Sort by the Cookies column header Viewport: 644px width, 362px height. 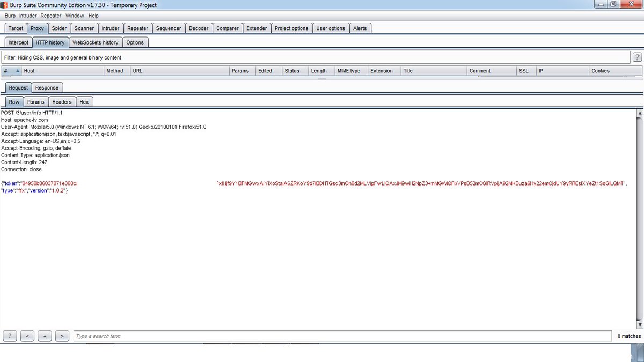tap(615, 71)
